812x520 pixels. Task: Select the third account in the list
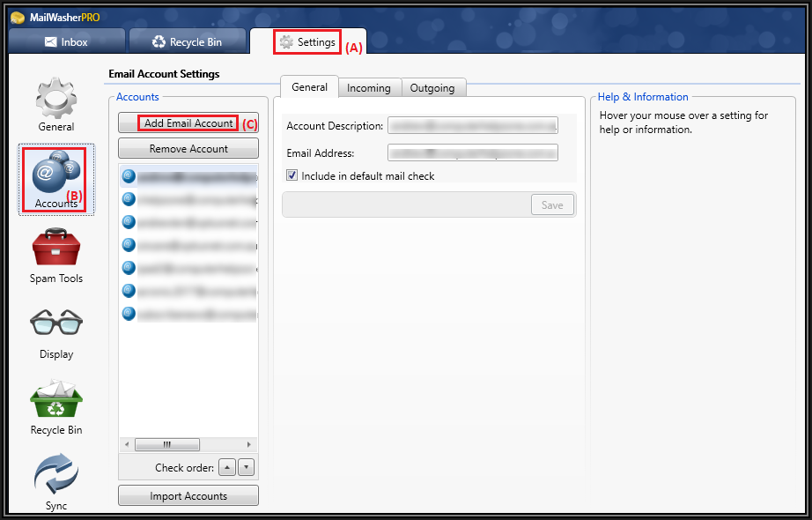click(x=189, y=222)
